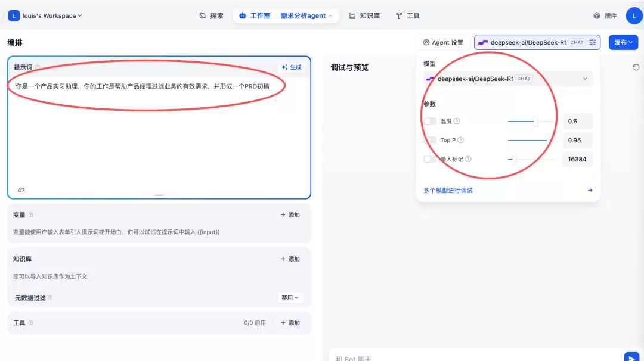Image resolution: width=644 pixels, height=361 pixels.
Task: Open the 发布 publish dropdown
Action: tap(623, 42)
